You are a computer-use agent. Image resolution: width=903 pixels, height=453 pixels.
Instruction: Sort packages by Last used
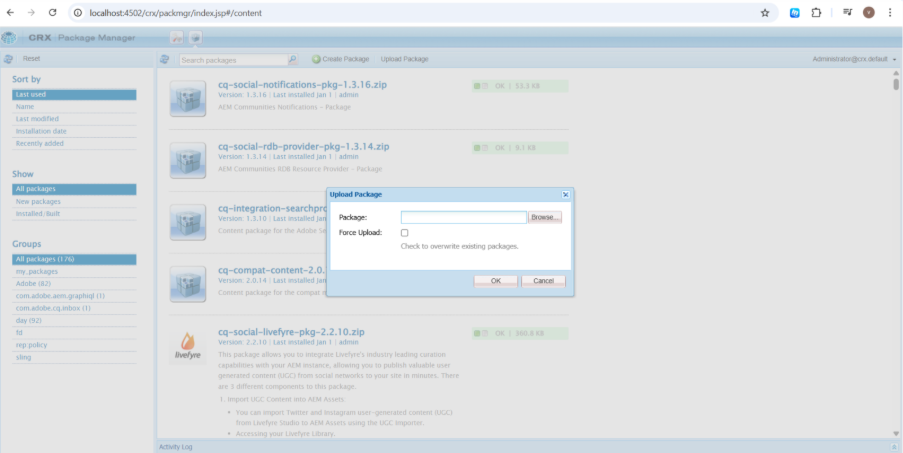click(74, 94)
